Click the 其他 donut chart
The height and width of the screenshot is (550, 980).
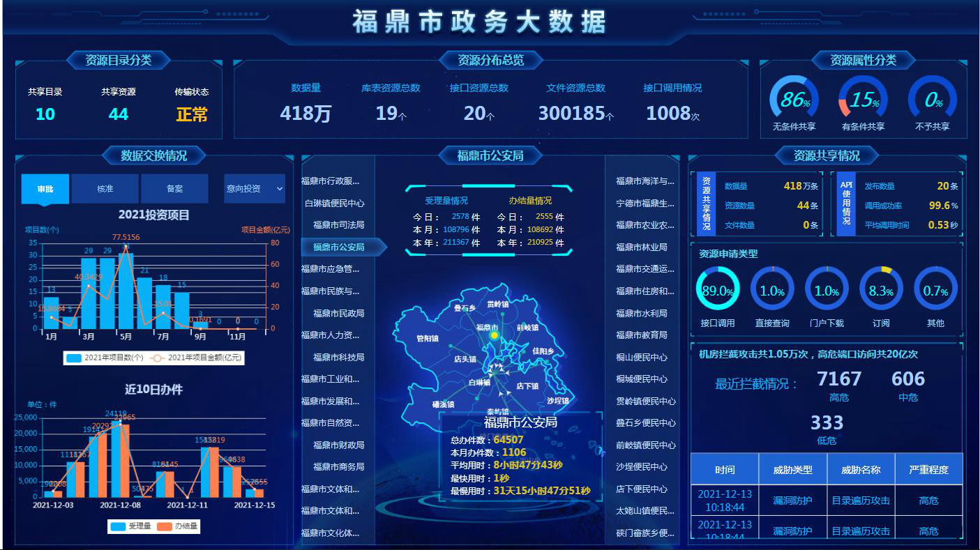pyautogui.click(x=935, y=287)
